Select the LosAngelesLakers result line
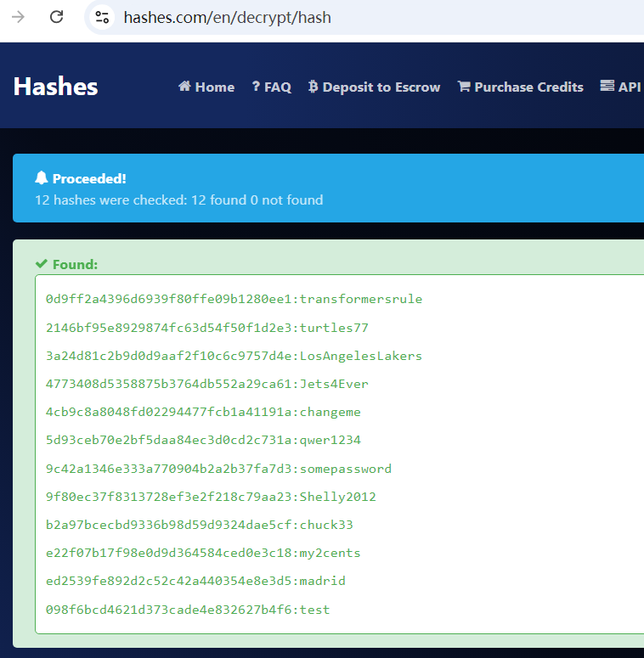Screen dimensions: 644x658 tap(234, 356)
